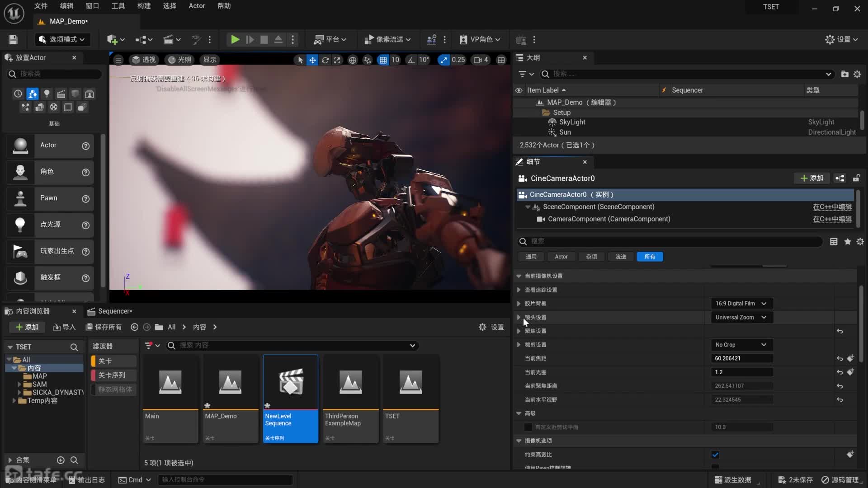Open the 构建 menu
The image size is (868, 488).
tap(144, 6)
